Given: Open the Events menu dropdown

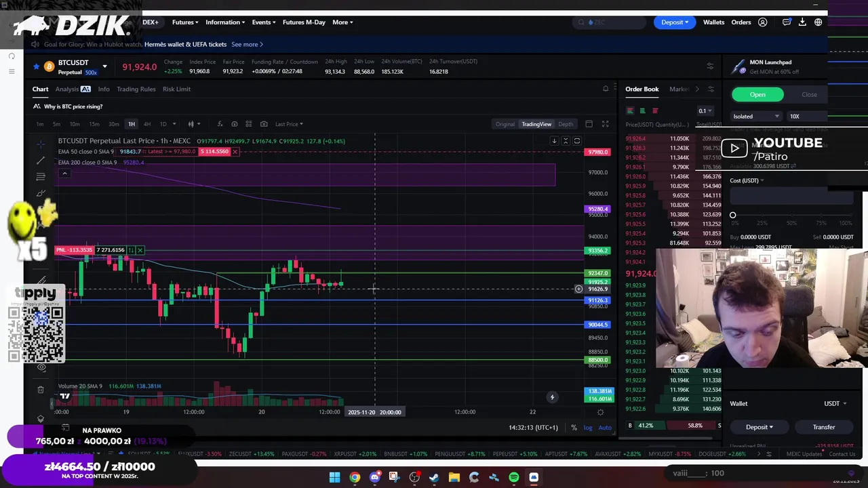Looking at the screenshot, I should click(x=264, y=22).
